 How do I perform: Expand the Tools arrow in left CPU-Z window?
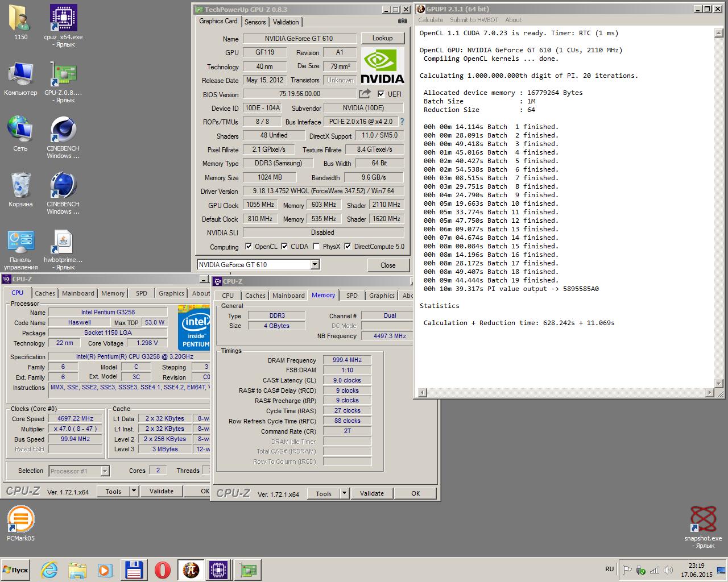click(134, 491)
